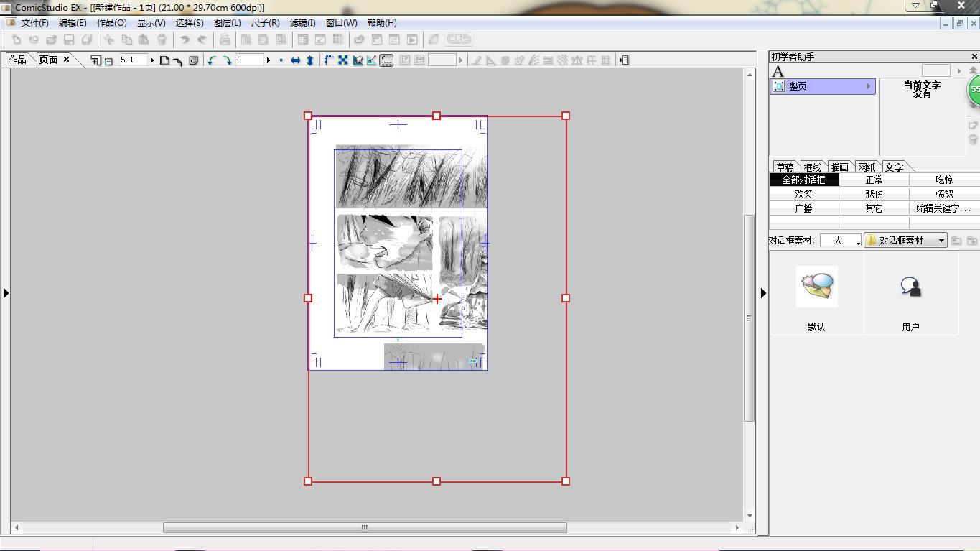Open the 编辑(E) menu
Screen dimensions: 980x551
tap(73, 23)
